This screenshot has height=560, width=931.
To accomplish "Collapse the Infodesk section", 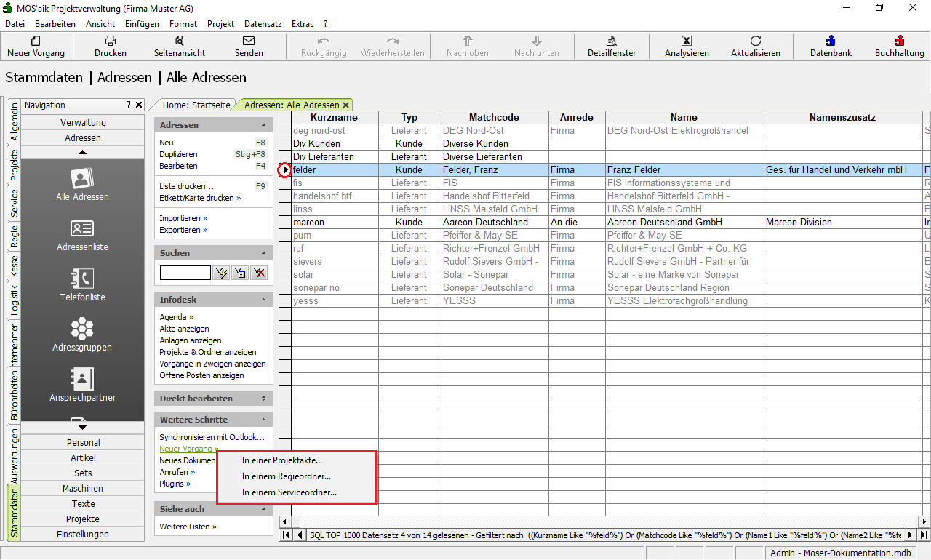I will tap(263, 300).
